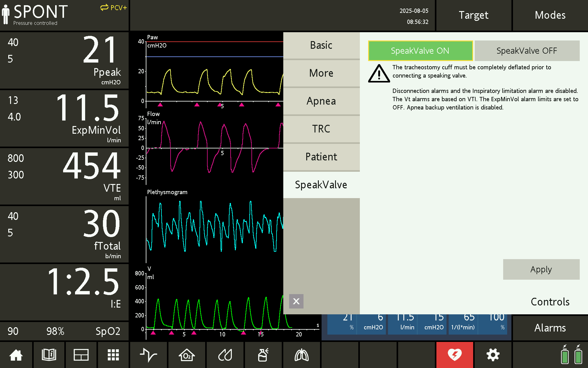Turn SpeakValve ON
Screen dimensions: 588x368
point(420,51)
